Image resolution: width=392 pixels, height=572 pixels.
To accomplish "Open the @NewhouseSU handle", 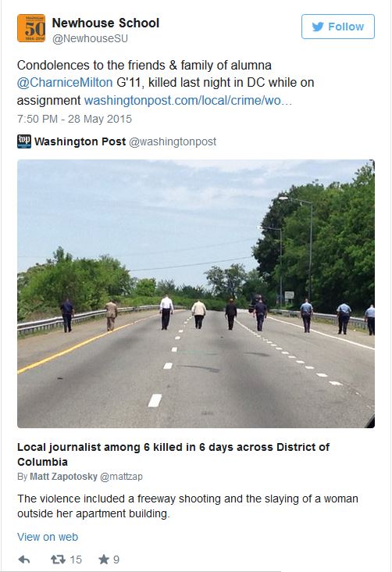I will click(x=90, y=38).
